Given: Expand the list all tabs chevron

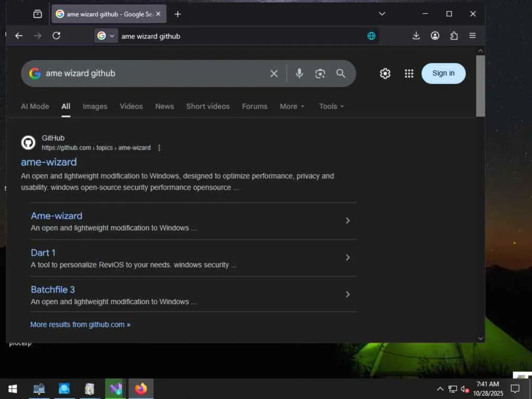Looking at the screenshot, I should [x=382, y=14].
